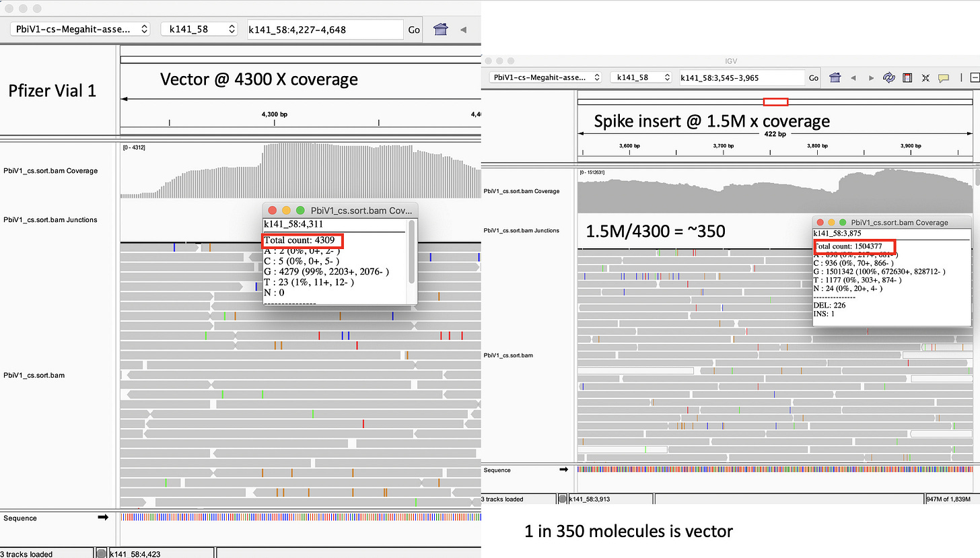The width and height of the screenshot is (980, 558).
Task: Open the k141_58 chromosome dropdown in right window
Action: point(642,77)
